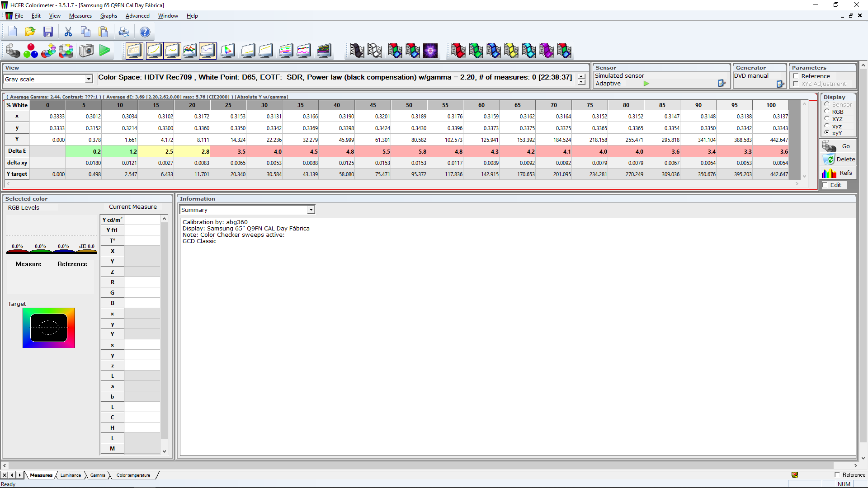Enable the Reference checkbox in Parameters
868x488 pixels.
pos(796,76)
